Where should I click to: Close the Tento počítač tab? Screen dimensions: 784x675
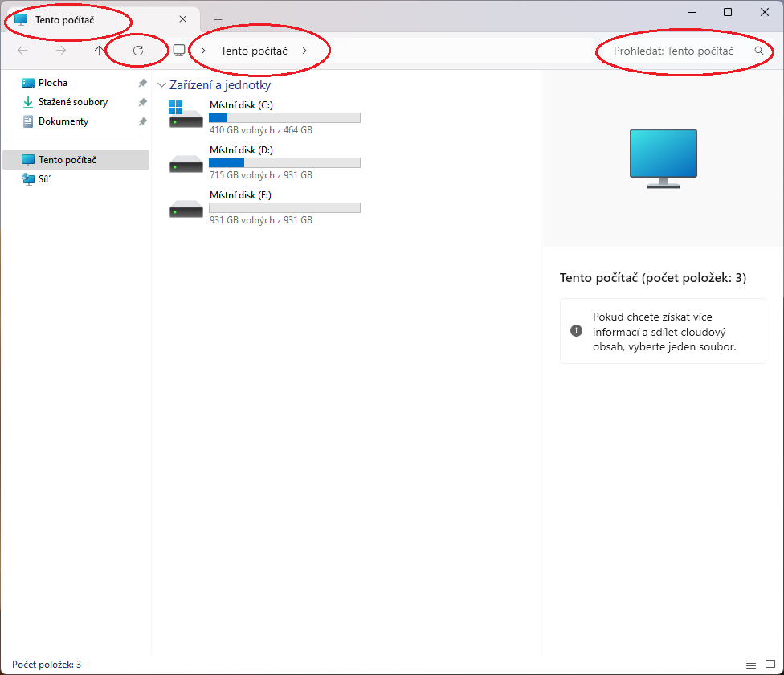click(x=183, y=19)
